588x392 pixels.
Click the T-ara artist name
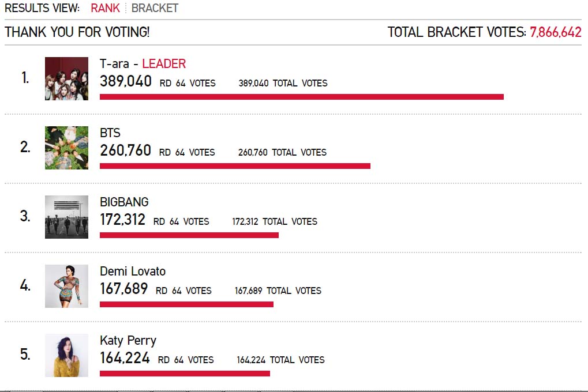114,63
